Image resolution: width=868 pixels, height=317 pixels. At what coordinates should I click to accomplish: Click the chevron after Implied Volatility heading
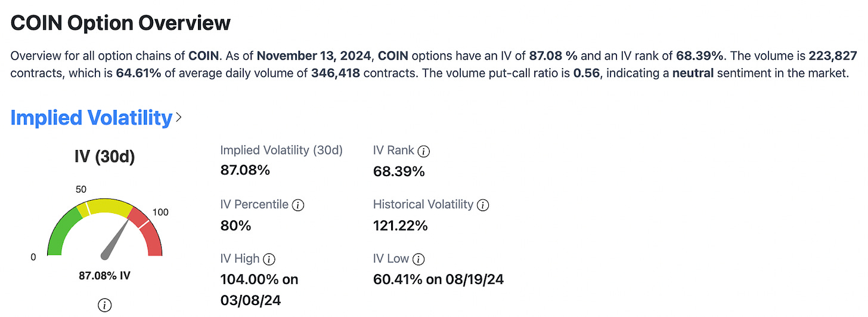(178, 118)
